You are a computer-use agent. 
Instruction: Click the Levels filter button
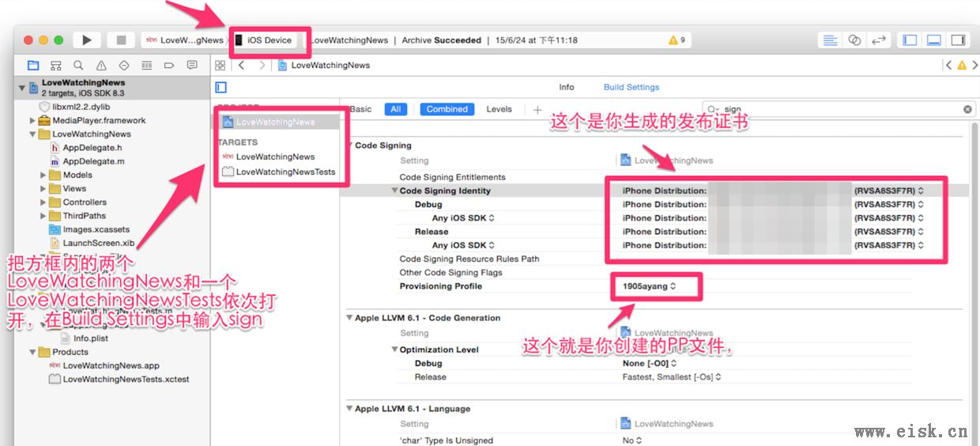499,109
